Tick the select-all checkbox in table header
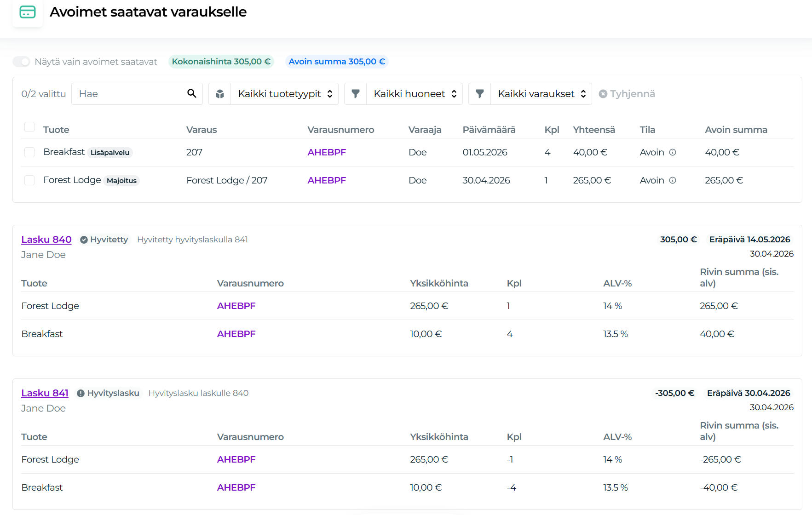Image resolution: width=812 pixels, height=515 pixels. coord(29,127)
